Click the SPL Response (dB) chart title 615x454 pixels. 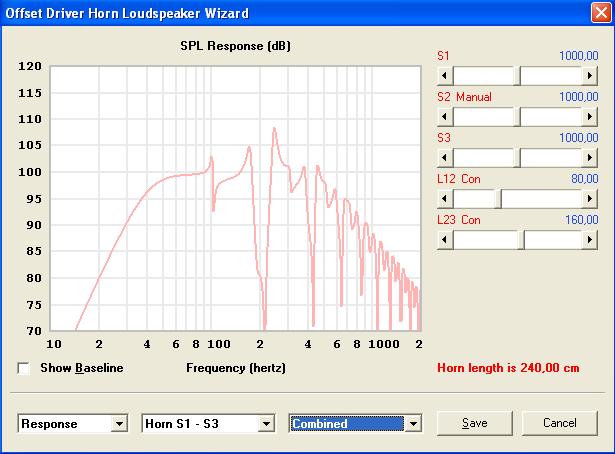[235, 46]
